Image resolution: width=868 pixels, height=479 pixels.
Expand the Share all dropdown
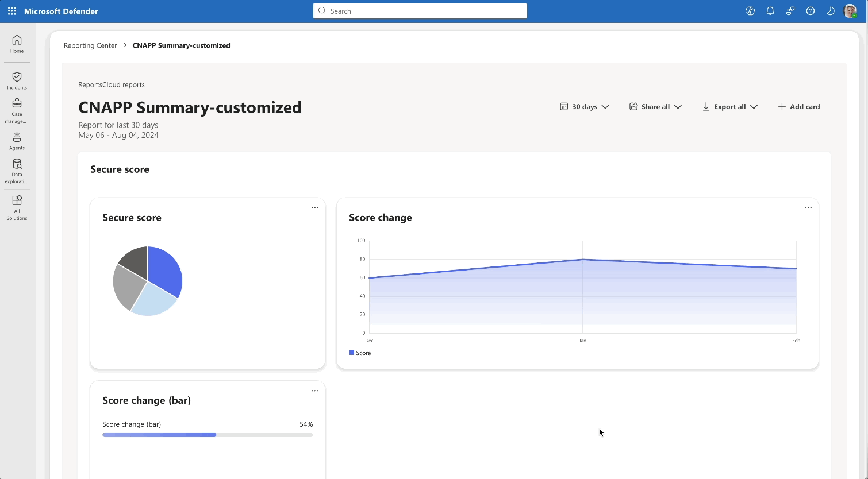655,107
